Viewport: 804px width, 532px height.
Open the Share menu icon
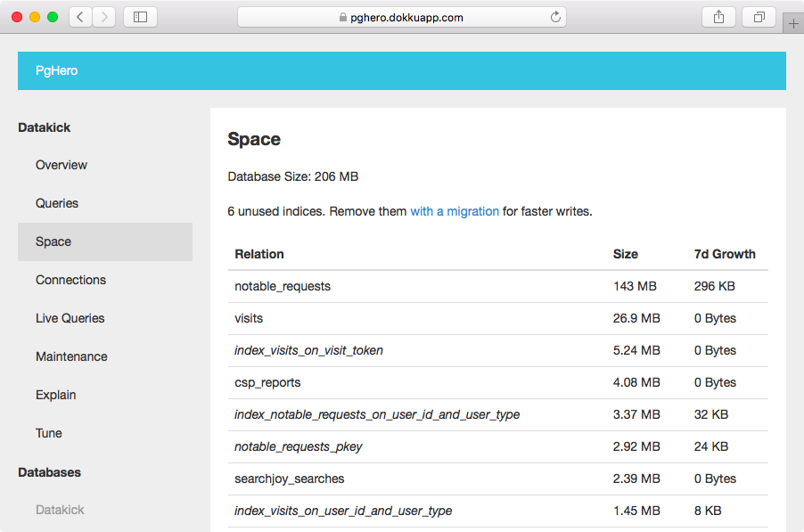(x=719, y=17)
